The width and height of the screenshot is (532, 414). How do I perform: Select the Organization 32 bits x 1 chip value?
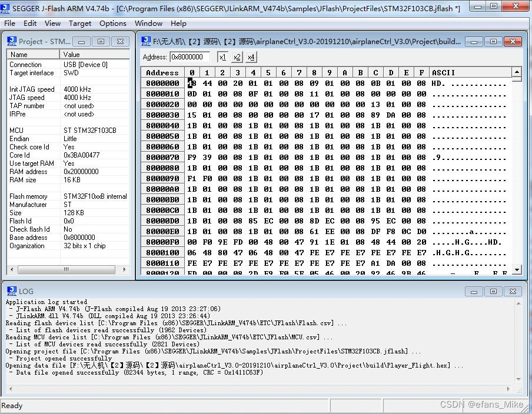point(85,246)
